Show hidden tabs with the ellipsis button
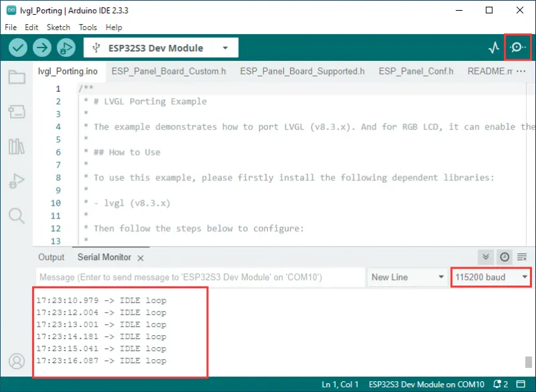Image resolution: width=536 pixels, height=392 pixels. point(521,71)
